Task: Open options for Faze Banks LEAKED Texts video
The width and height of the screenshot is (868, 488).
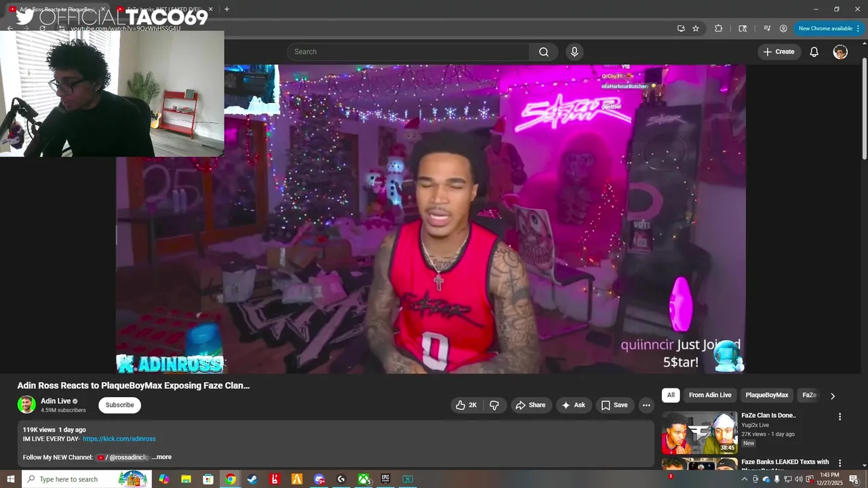Action: click(x=840, y=464)
